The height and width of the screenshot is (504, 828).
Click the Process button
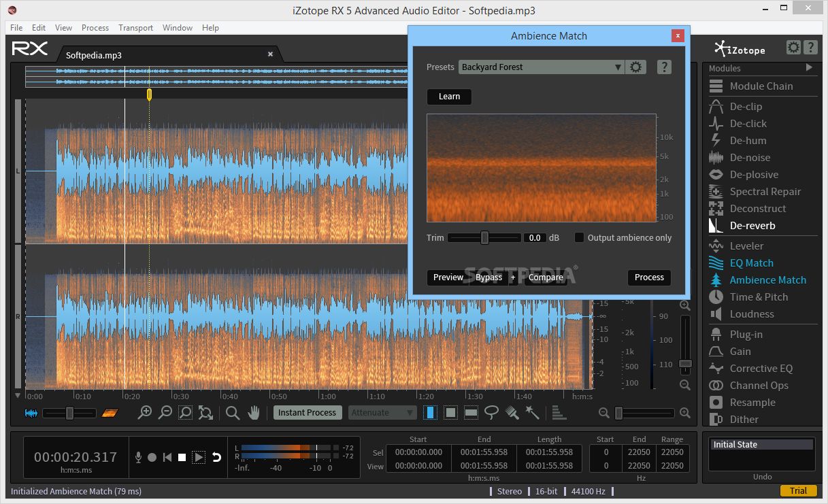click(649, 278)
